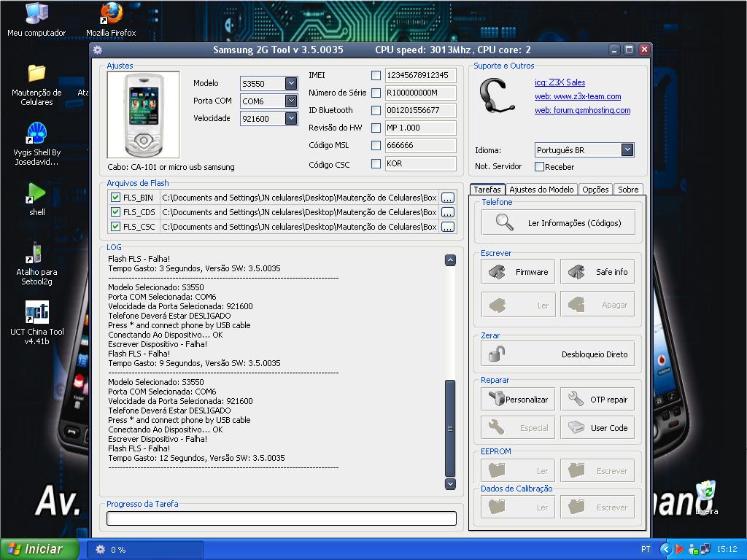The image size is (747, 560).
Task: Open the Porta COM dropdown
Action: [x=291, y=101]
